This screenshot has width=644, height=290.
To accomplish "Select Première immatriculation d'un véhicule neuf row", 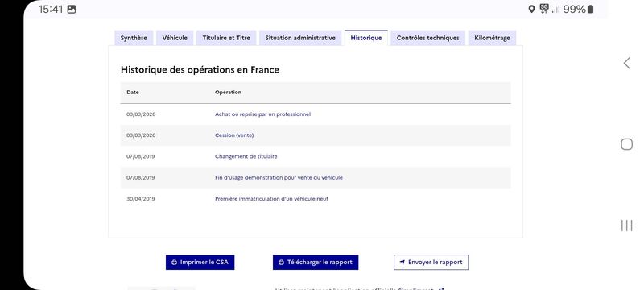I will [316, 199].
